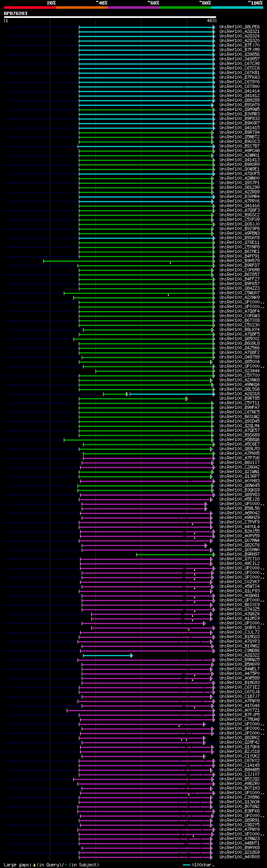Click the UniRef100_B9RH97 label
Screen dimensions: 267x868
239,554
